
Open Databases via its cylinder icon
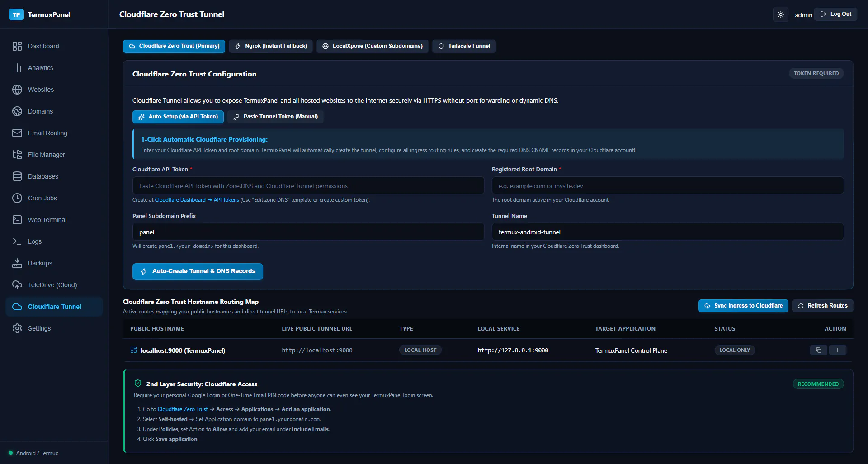(x=17, y=176)
